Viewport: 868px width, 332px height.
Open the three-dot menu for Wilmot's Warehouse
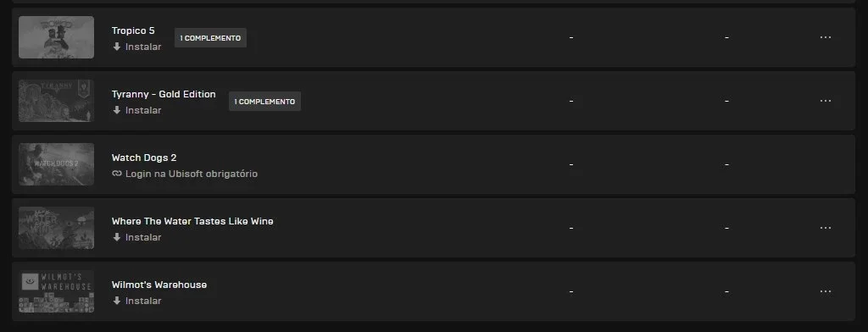[x=826, y=291]
